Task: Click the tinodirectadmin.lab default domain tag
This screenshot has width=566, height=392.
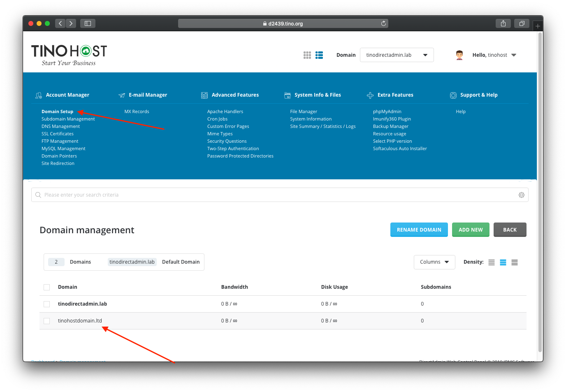Action: [x=132, y=262]
